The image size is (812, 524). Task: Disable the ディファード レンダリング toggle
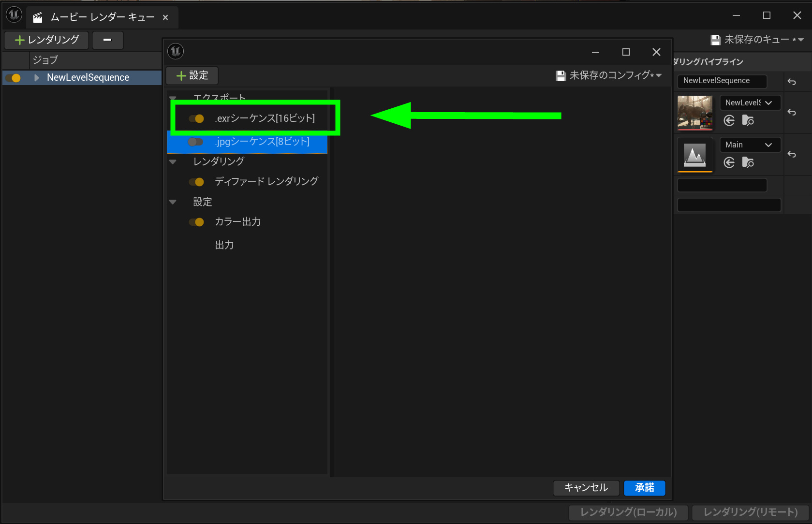196,182
